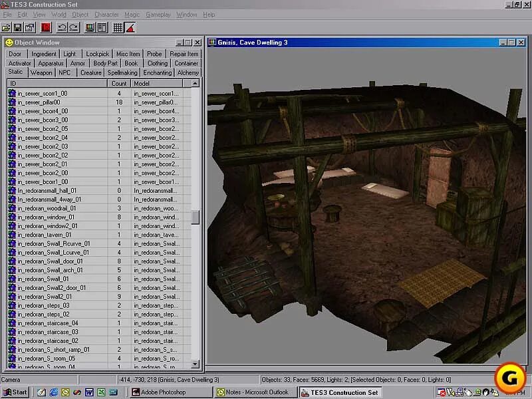The height and width of the screenshot is (399, 532).
Task: Open the Gameplay menu
Action: coord(158,15)
